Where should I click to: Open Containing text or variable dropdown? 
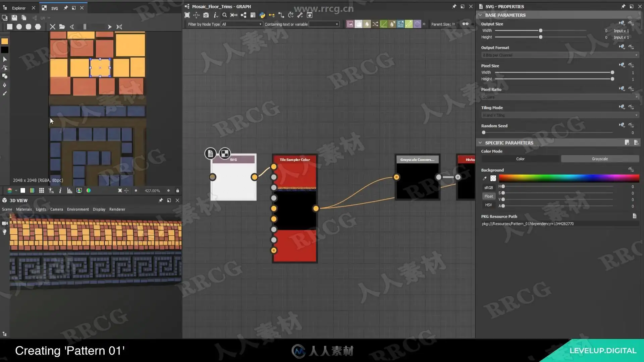(x=324, y=24)
